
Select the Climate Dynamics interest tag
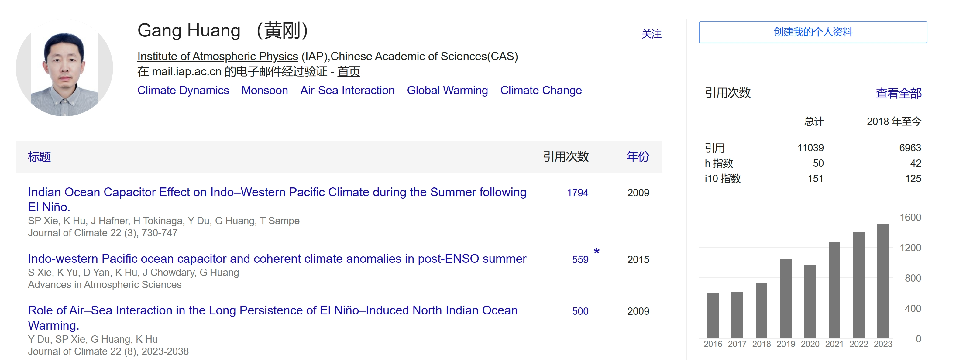point(183,91)
